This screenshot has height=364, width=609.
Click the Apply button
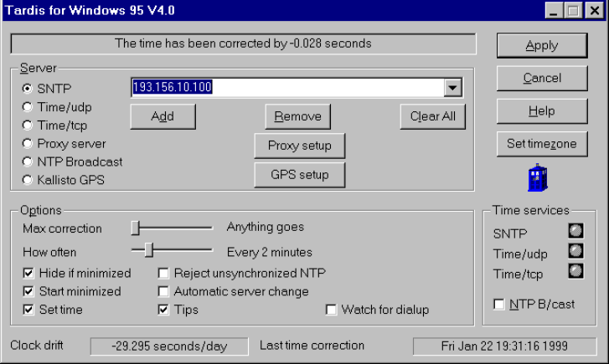click(542, 45)
